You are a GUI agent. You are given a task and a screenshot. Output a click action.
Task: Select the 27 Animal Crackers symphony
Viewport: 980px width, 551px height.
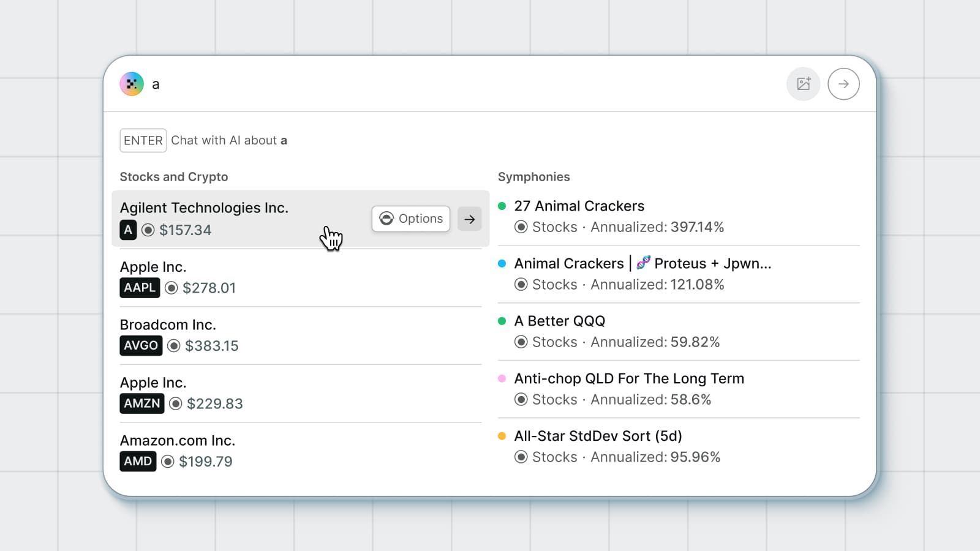click(x=579, y=206)
